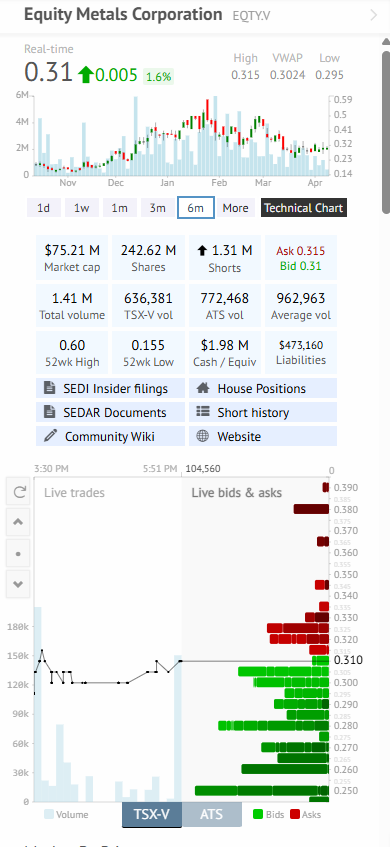The image size is (390, 847).
Task: Click the High 0.315 value
Action: (x=246, y=75)
